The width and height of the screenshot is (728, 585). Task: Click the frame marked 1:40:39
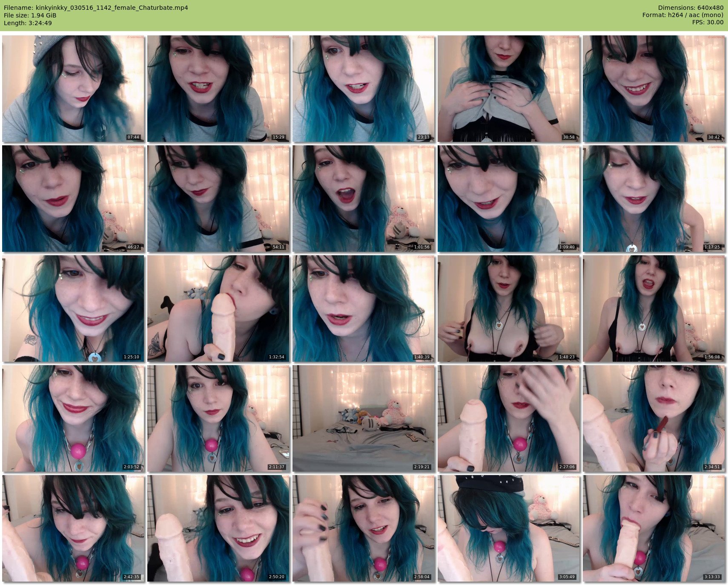click(x=364, y=308)
